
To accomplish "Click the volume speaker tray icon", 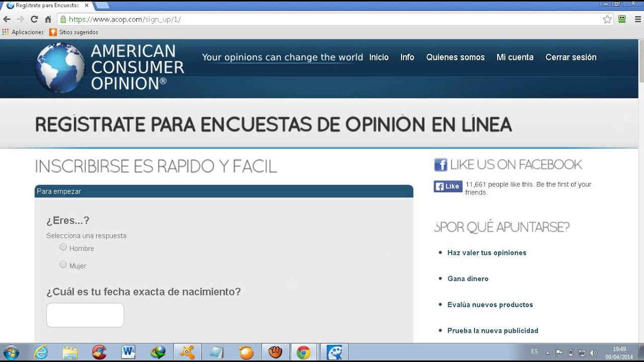I will pos(593,353).
